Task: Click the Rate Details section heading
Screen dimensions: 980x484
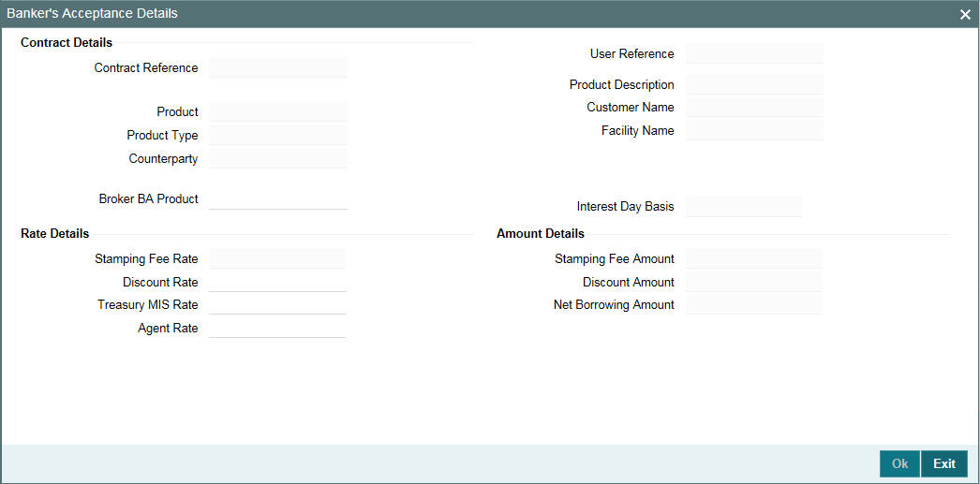Action: pyautogui.click(x=55, y=233)
